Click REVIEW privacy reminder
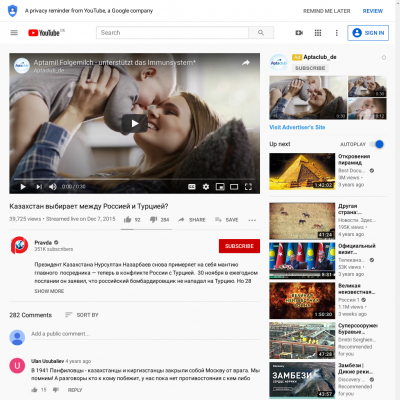400x400 pixels. coord(373,11)
